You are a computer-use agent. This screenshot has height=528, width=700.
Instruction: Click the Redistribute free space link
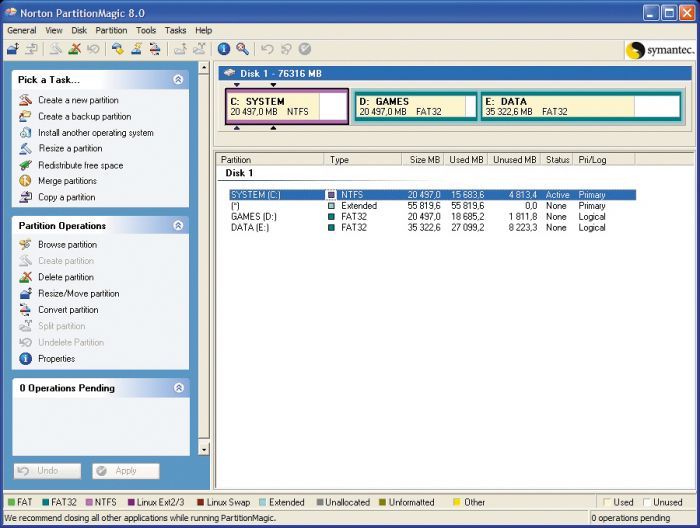click(80, 165)
